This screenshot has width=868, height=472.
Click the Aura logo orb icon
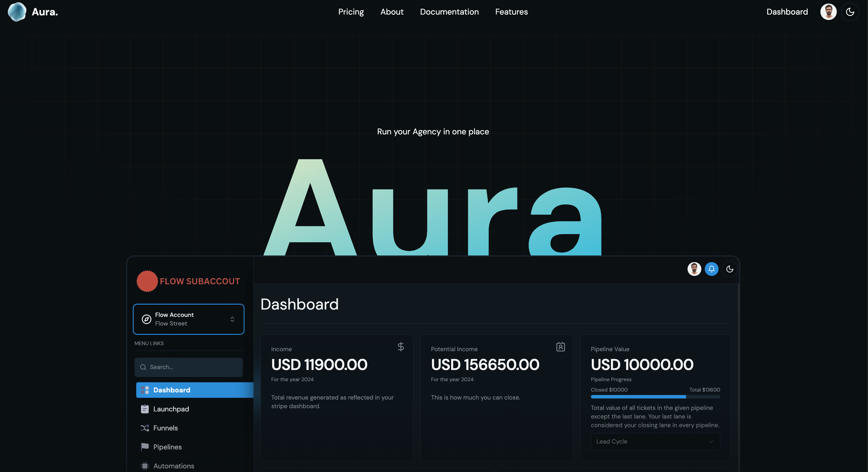point(17,12)
